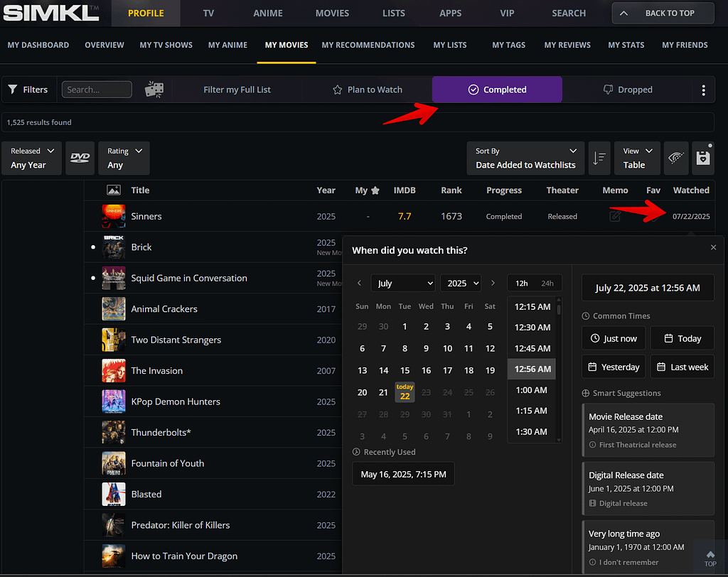Open the VIP top menu

click(507, 13)
